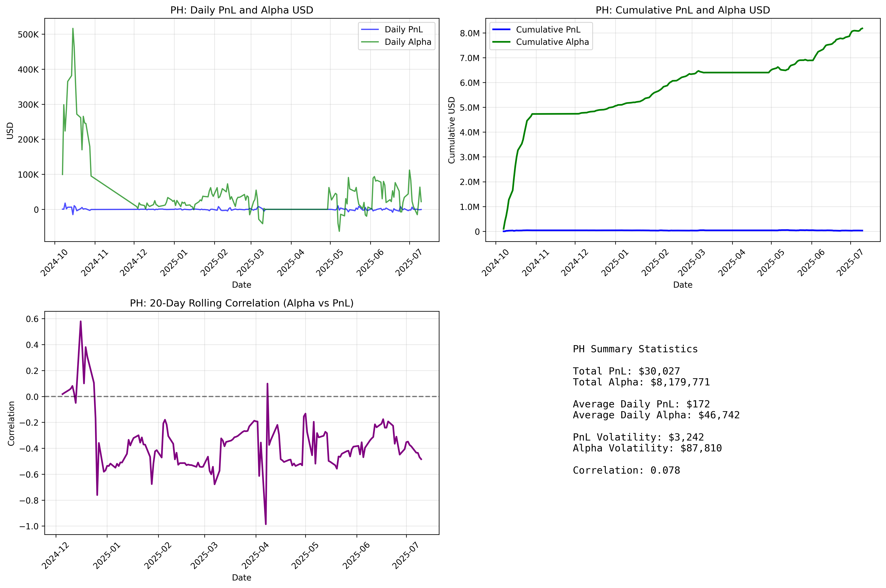Image resolution: width=886 pixels, height=588 pixels.
Task: Click the 8.0M y-axis label
Action: point(469,33)
